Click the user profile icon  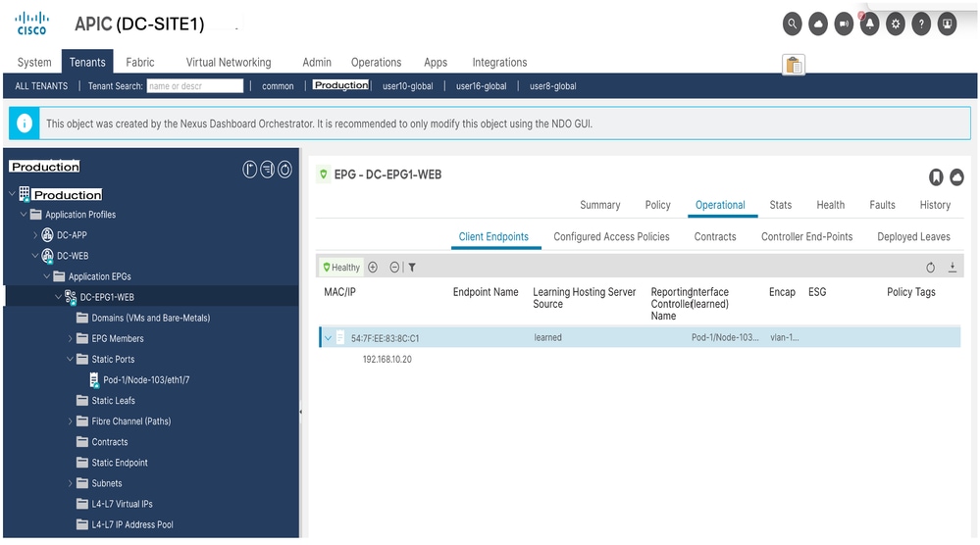(x=948, y=25)
